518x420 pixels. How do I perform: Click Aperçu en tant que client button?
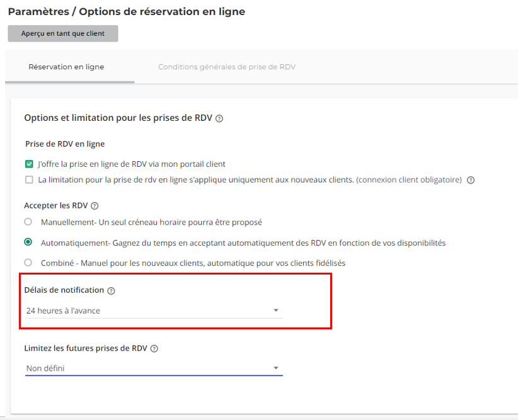pos(63,33)
